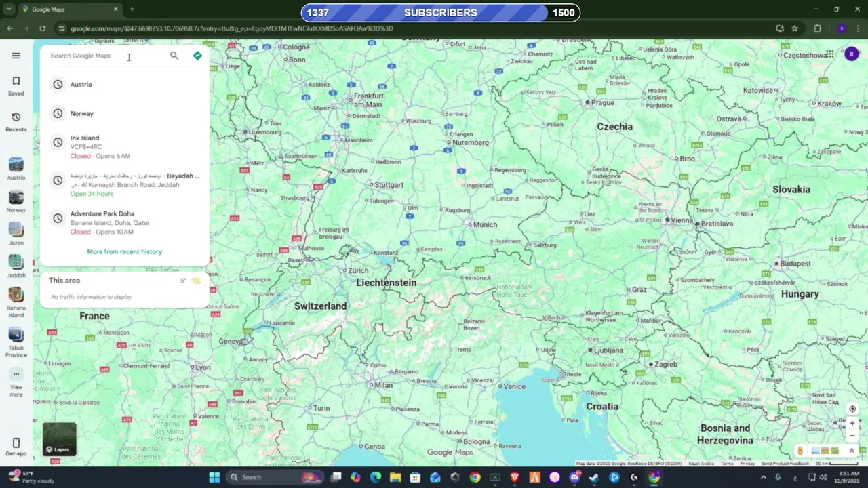Zoom in with the plus button
This screenshot has width=868, height=488.
(852, 423)
